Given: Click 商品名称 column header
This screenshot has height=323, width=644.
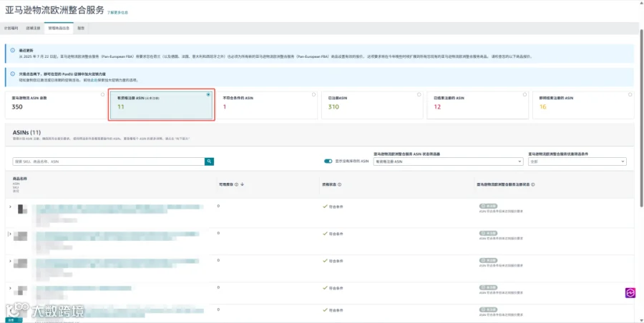Looking at the screenshot, I should [x=20, y=179].
